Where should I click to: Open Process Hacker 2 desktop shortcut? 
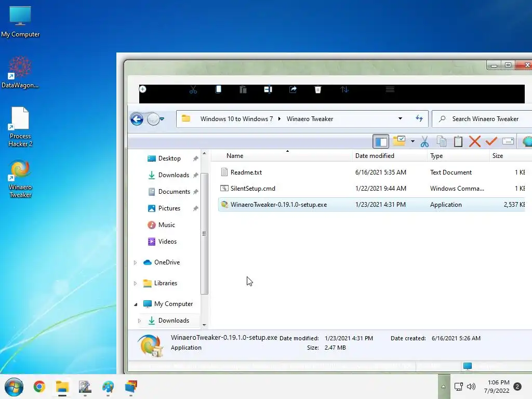pos(20,127)
